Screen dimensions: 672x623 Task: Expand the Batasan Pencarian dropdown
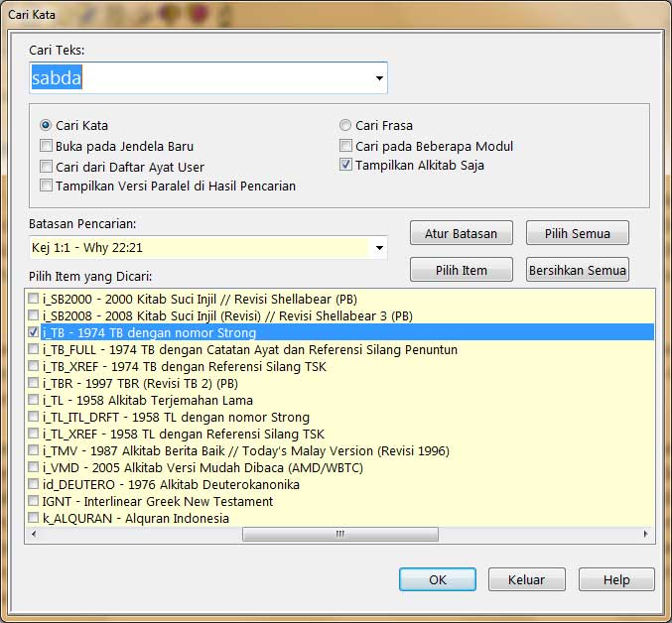point(379,247)
